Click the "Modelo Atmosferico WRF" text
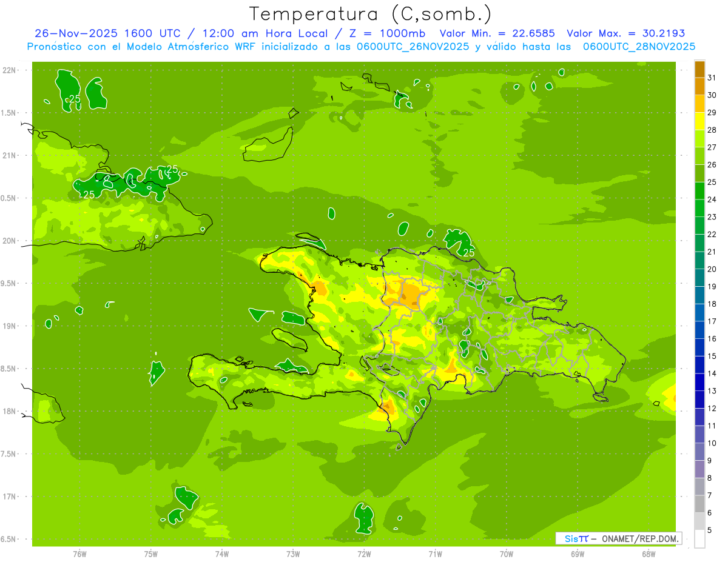This screenshot has width=728, height=562. pos(187,47)
